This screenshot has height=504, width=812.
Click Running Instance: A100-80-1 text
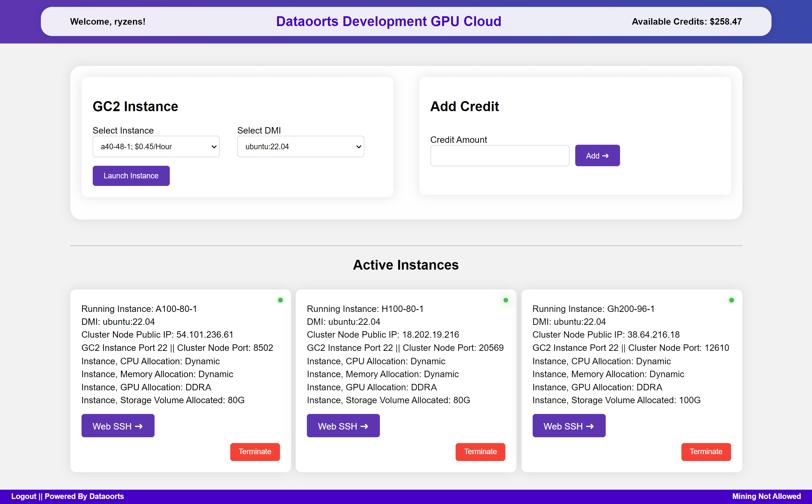139,309
